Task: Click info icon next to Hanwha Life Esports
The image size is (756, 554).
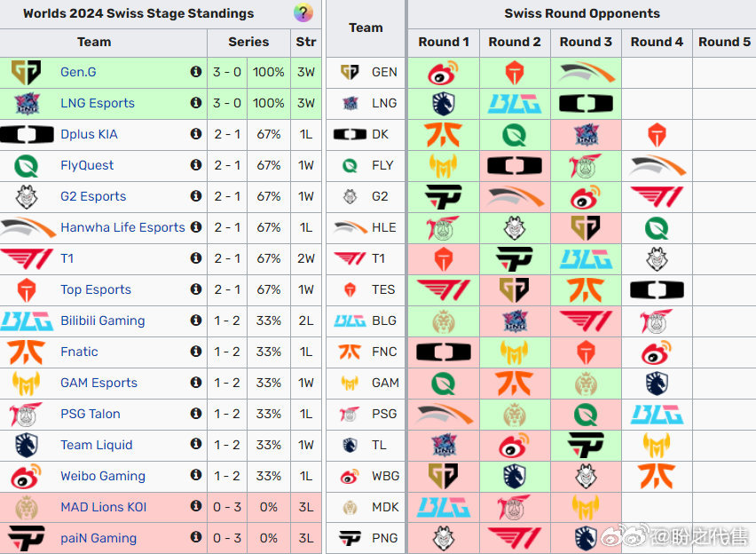Action: 196,227
